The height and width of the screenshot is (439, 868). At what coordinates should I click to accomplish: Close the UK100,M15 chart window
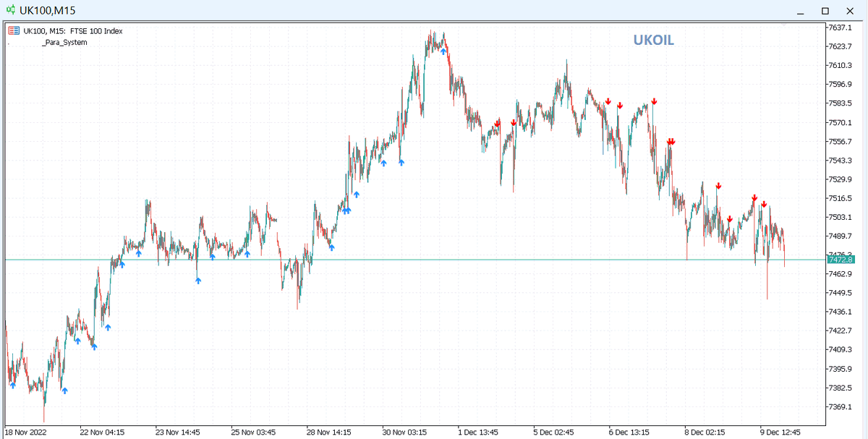point(849,10)
